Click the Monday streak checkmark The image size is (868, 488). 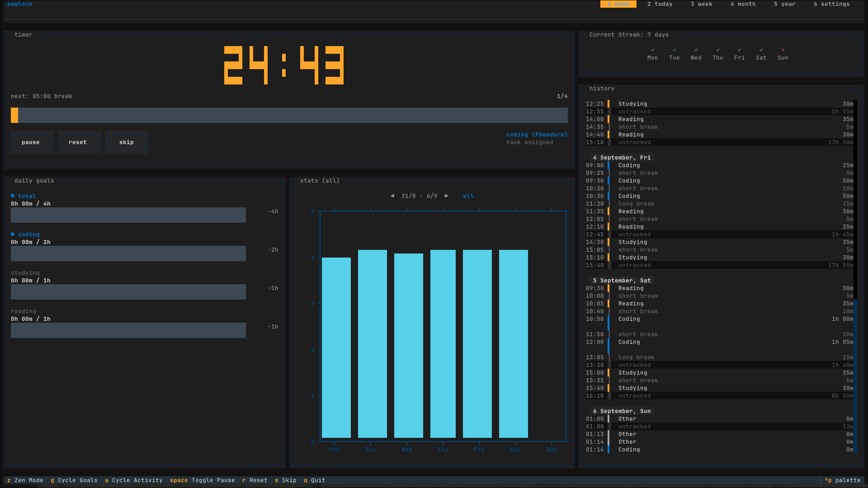tap(653, 50)
